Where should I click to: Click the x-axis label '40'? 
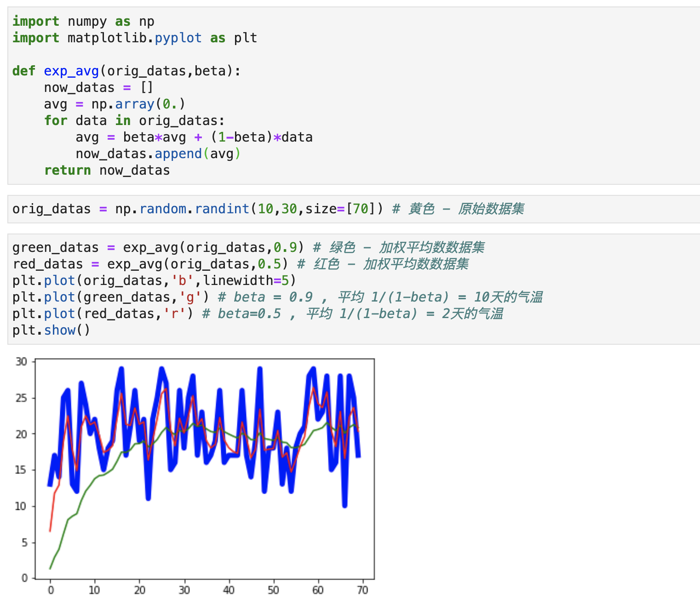229,590
